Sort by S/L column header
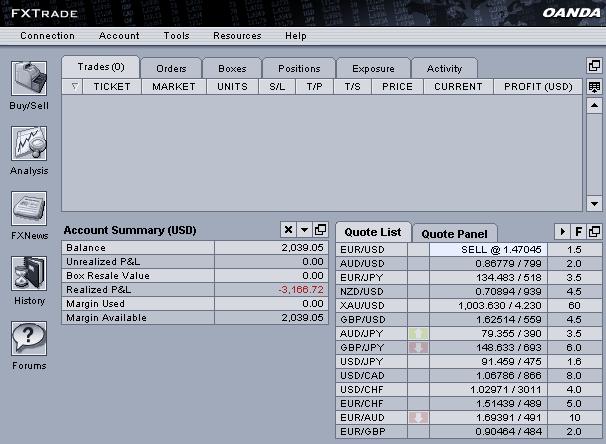Viewport: 606px width, 444px height. tap(277, 87)
